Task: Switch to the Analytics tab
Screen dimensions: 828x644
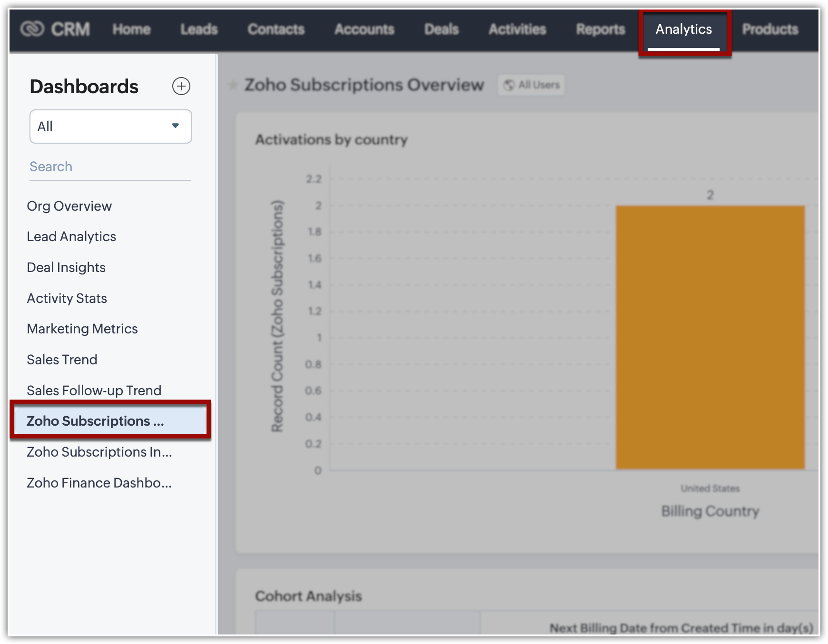Action: [x=684, y=29]
